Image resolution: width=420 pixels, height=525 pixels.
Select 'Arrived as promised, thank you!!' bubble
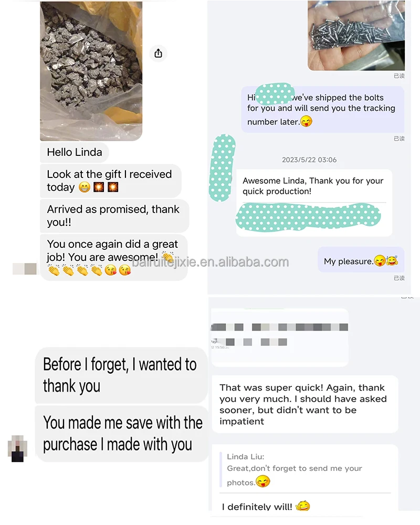pyautogui.click(x=114, y=216)
